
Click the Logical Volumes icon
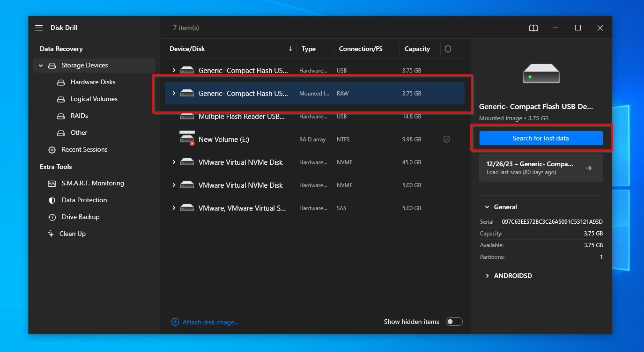tap(61, 99)
